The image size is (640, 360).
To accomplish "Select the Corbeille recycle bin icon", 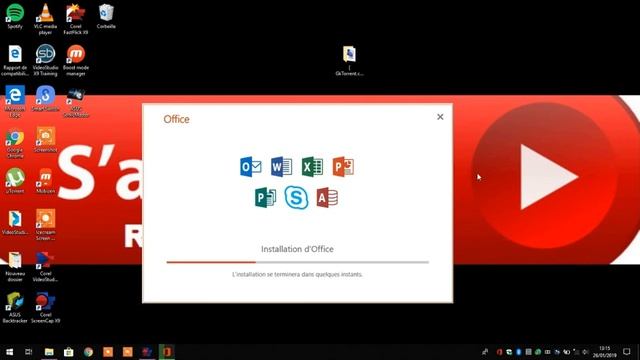I will [106, 16].
